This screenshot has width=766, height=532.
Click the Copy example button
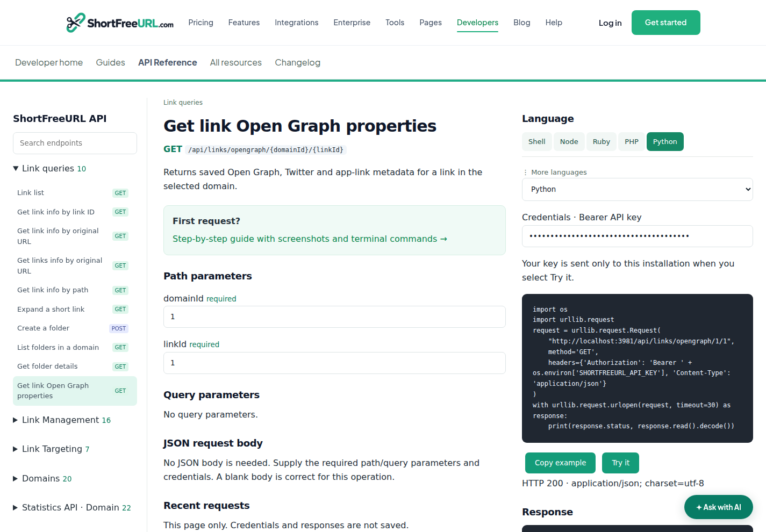tap(560, 463)
